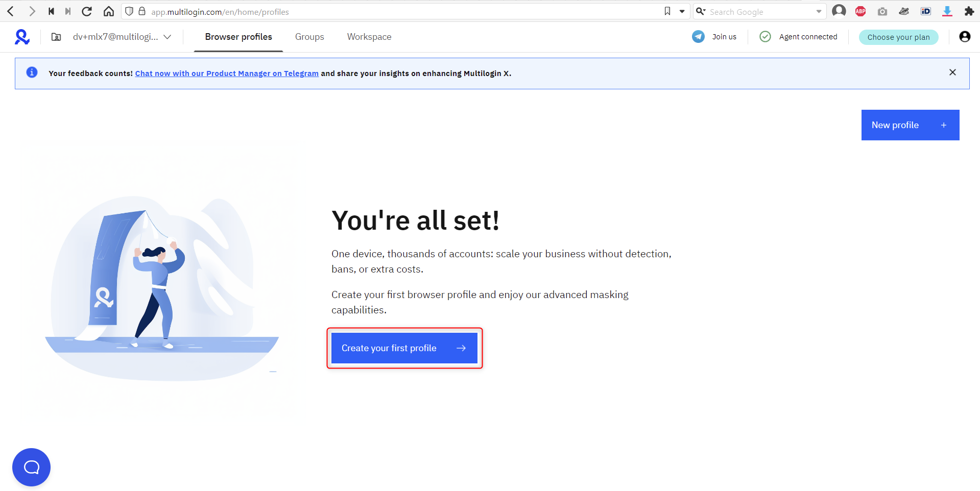Click the You're all set! heading

416,220
